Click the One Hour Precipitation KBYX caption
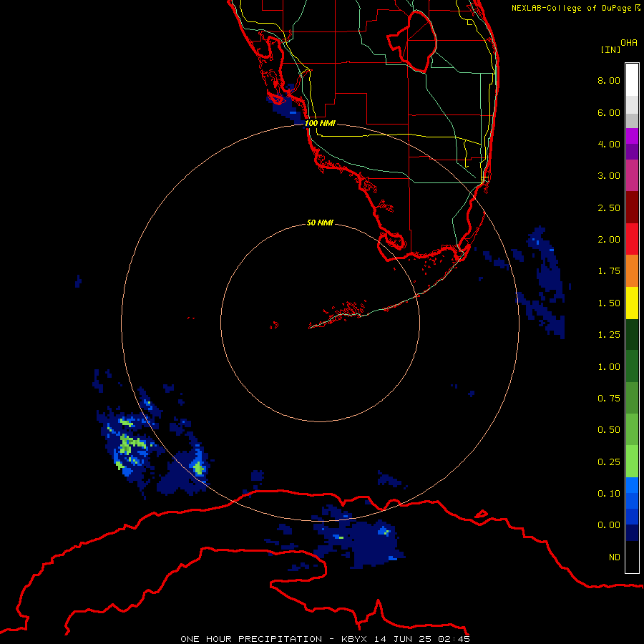This screenshot has height=644, width=644. pos(325,639)
